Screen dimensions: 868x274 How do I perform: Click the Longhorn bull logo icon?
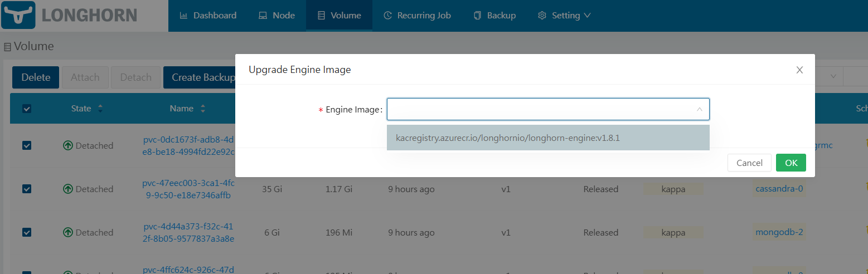(x=18, y=16)
